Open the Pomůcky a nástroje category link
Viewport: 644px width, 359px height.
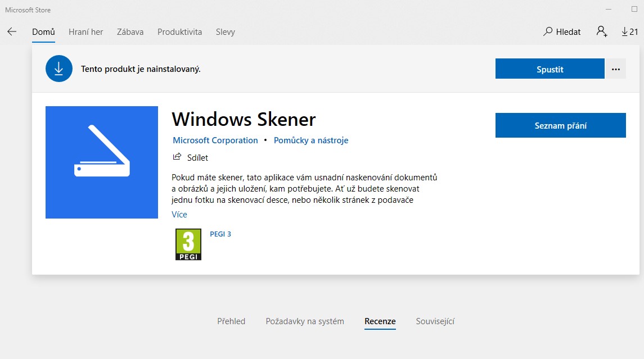click(x=311, y=140)
